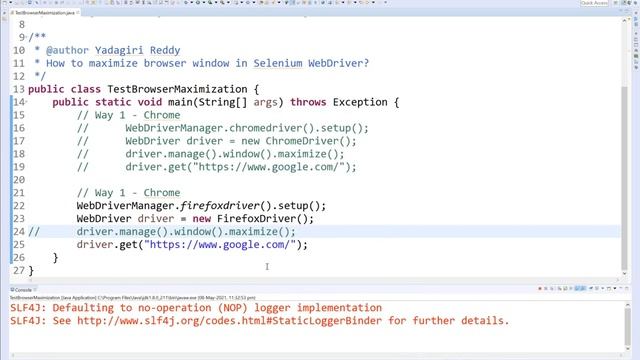Click the 'Way 1 - Chrome' comment on line 21
Image resolution: width=640 pixels, height=360 pixels.
128,193
